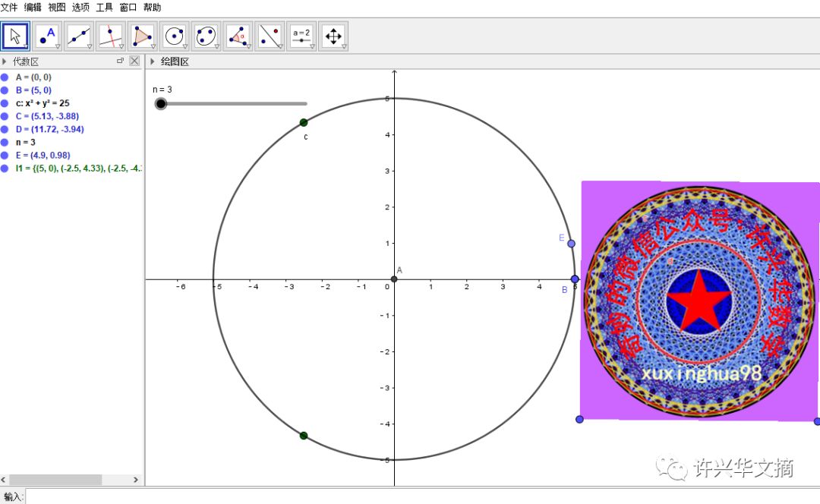Viewport: 820px width, 504px height.
Task: Select point B on the circle
Action: (575, 279)
